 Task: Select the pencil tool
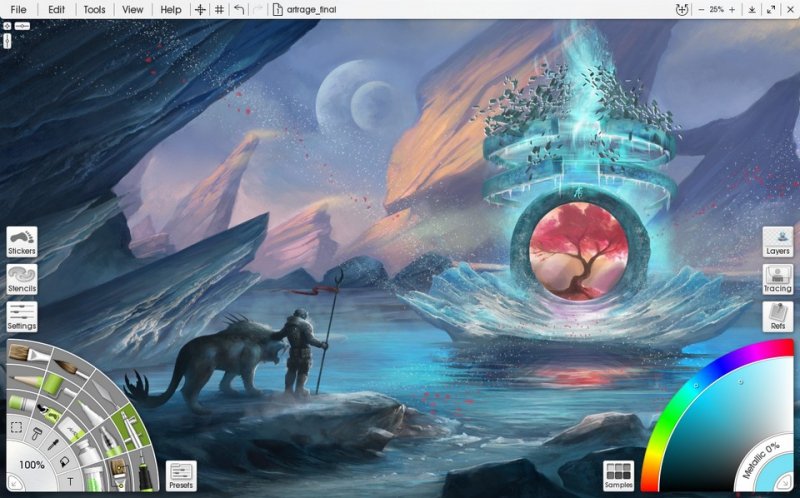point(27,381)
